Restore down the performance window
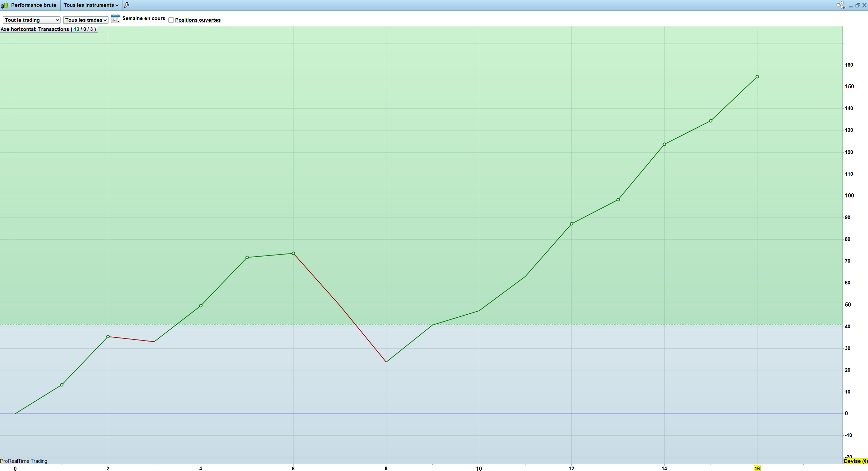Viewport: 868px width, 471px height. tap(857, 5)
